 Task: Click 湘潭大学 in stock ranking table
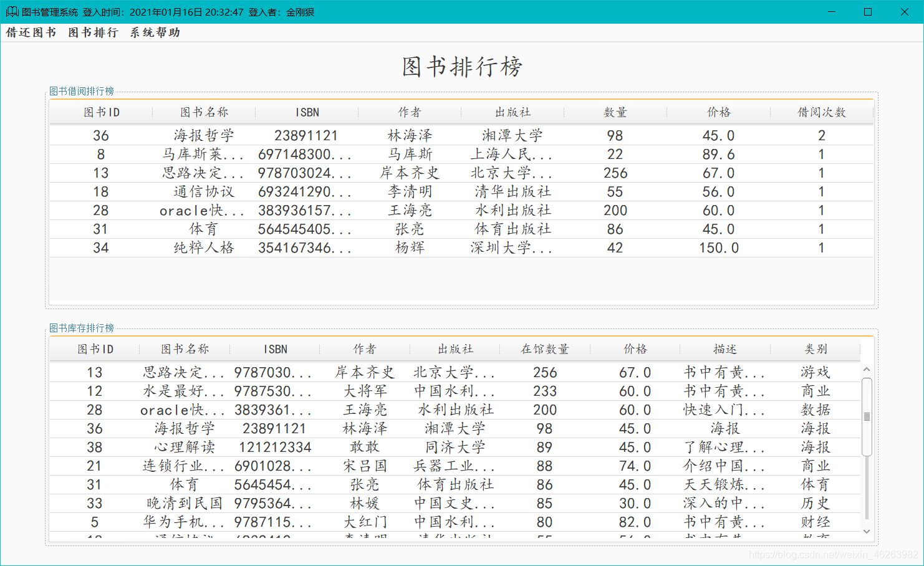pyautogui.click(x=455, y=428)
